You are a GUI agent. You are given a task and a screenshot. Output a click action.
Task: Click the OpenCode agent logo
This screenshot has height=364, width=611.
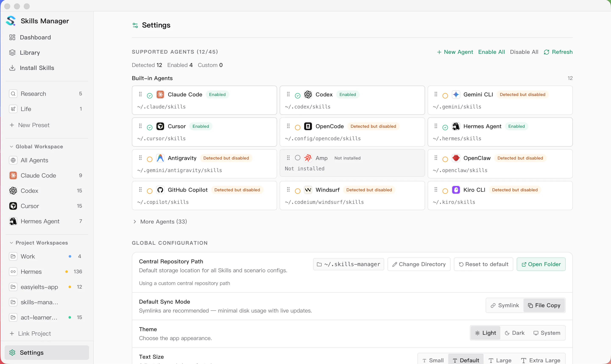pyautogui.click(x=308, y=126)
